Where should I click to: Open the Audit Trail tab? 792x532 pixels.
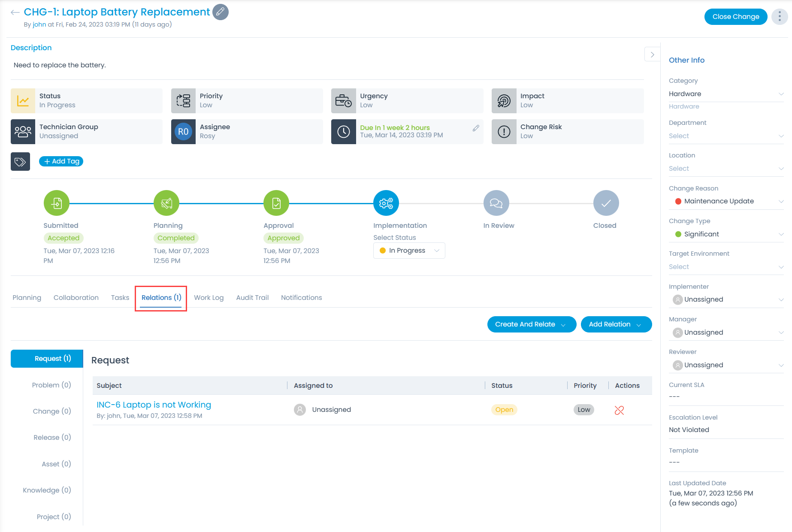tap(252, 298)
